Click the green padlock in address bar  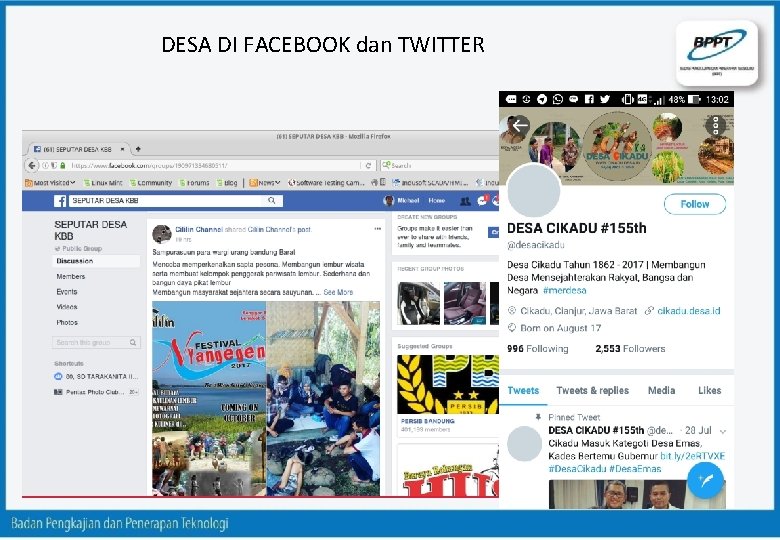[x=63, y=166]
